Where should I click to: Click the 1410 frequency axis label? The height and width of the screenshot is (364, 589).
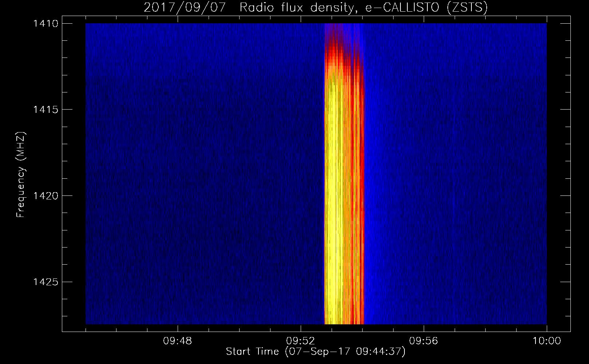click(46, 24)
